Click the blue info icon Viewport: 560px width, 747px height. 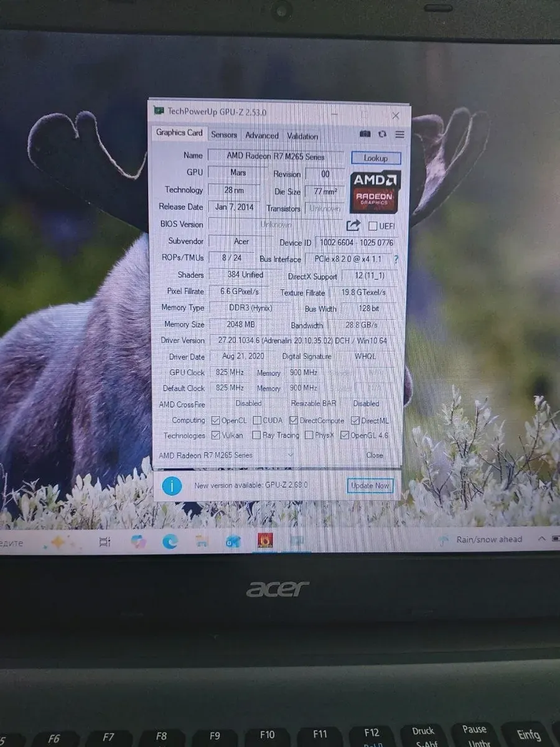point(172,484)
